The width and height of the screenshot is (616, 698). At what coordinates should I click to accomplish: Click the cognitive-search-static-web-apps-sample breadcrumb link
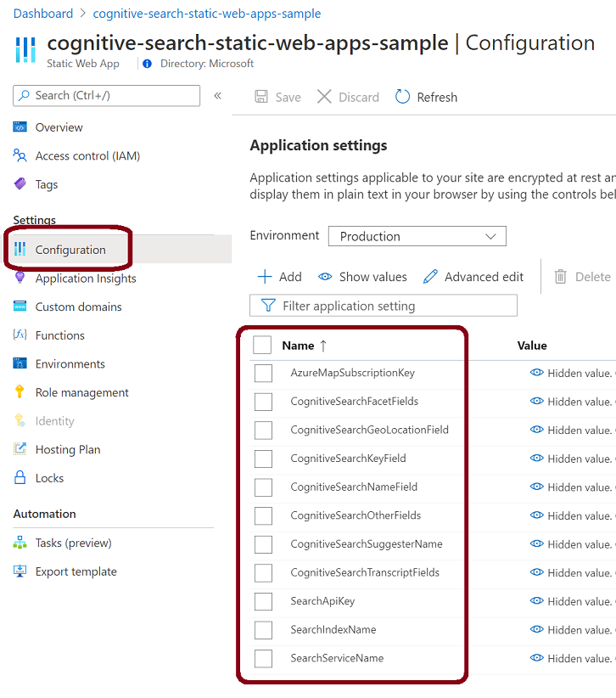click(207, 14)
